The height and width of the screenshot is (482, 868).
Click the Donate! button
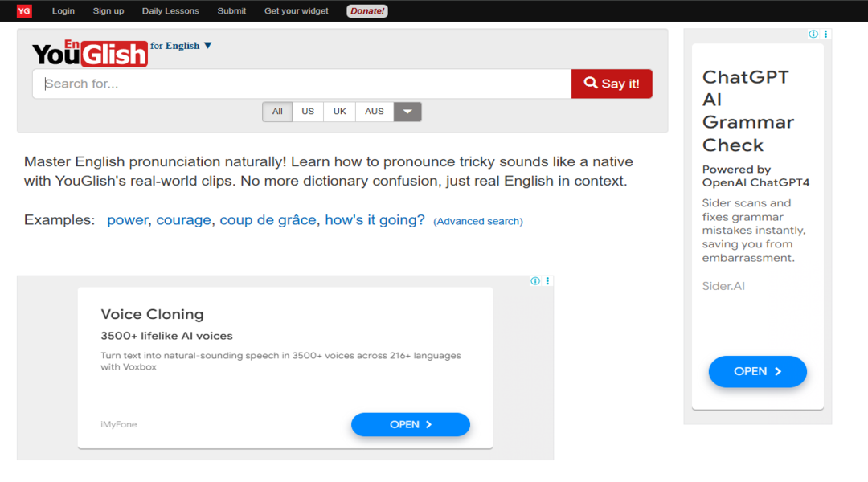pyautogui.click(x=367, y=11)
